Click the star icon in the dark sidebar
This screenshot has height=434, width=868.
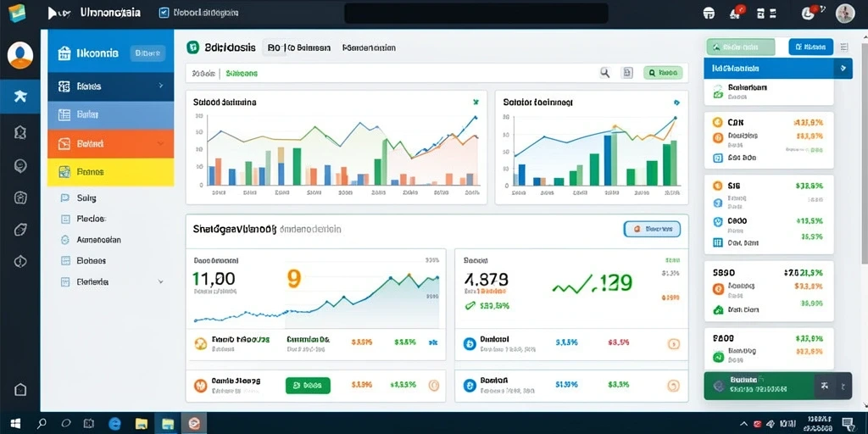click(20, 97)
